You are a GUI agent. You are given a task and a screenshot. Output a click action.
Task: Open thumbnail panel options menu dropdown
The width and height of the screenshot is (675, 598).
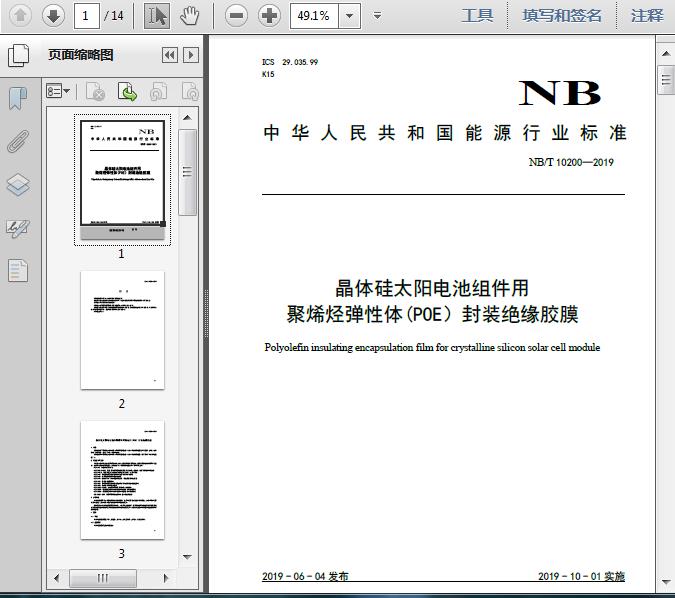(x=59, y=92)
